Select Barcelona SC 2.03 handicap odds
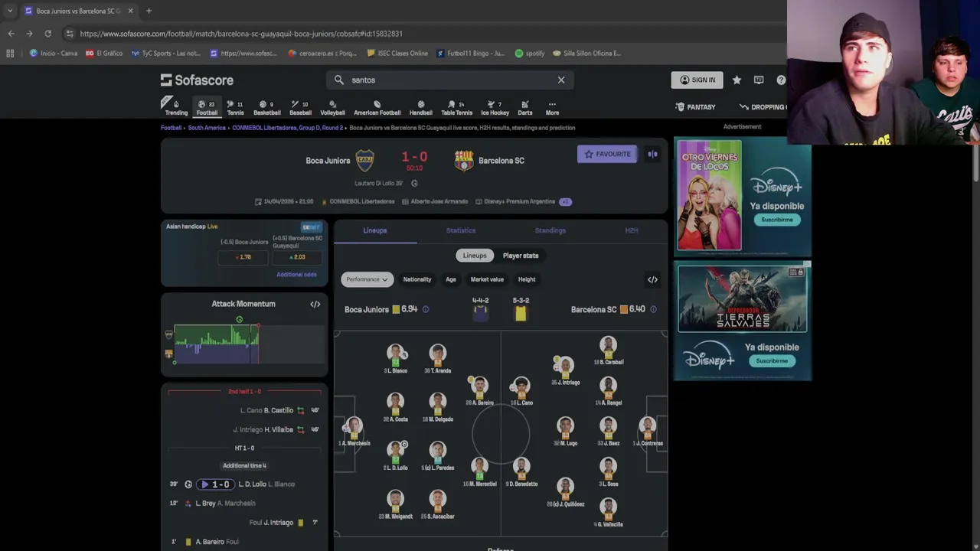This screenshot has height=551, width=980. (x=298, y=257)
